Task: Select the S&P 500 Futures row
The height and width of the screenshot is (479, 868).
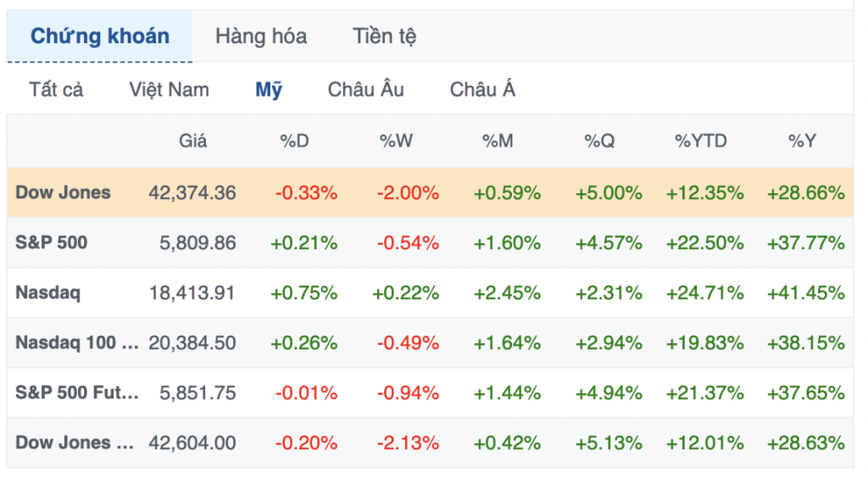Action: tap(77, 393)
